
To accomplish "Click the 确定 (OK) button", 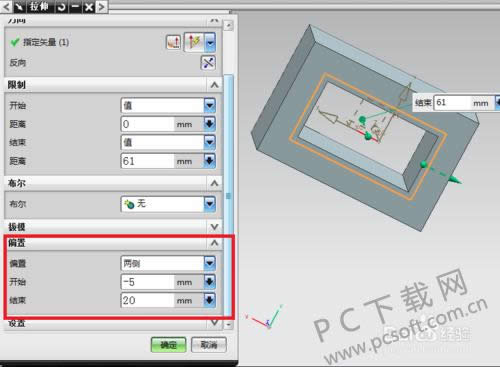I will tap(168, 345).
